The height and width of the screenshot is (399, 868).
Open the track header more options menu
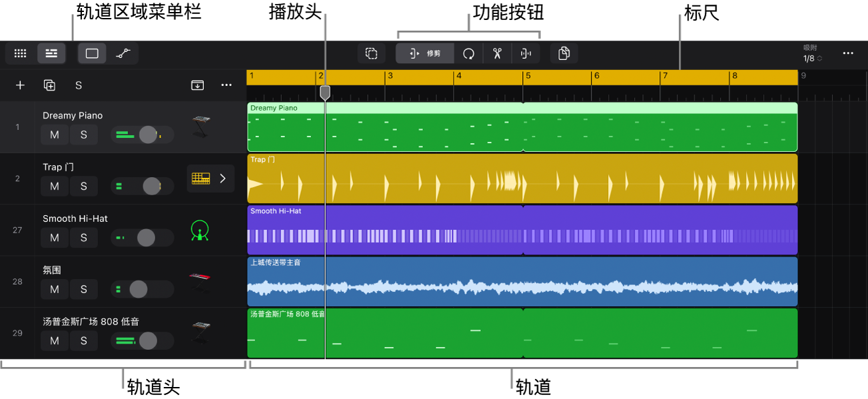point(226,85)
